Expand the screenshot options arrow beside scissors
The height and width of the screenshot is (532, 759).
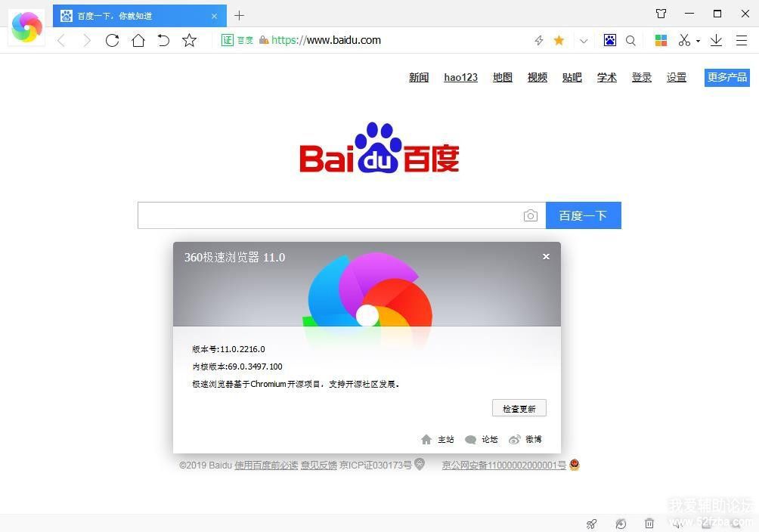(698, 41)
